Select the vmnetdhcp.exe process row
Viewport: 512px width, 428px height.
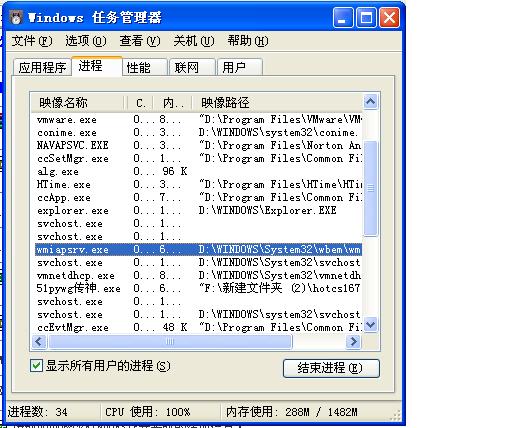198,276
